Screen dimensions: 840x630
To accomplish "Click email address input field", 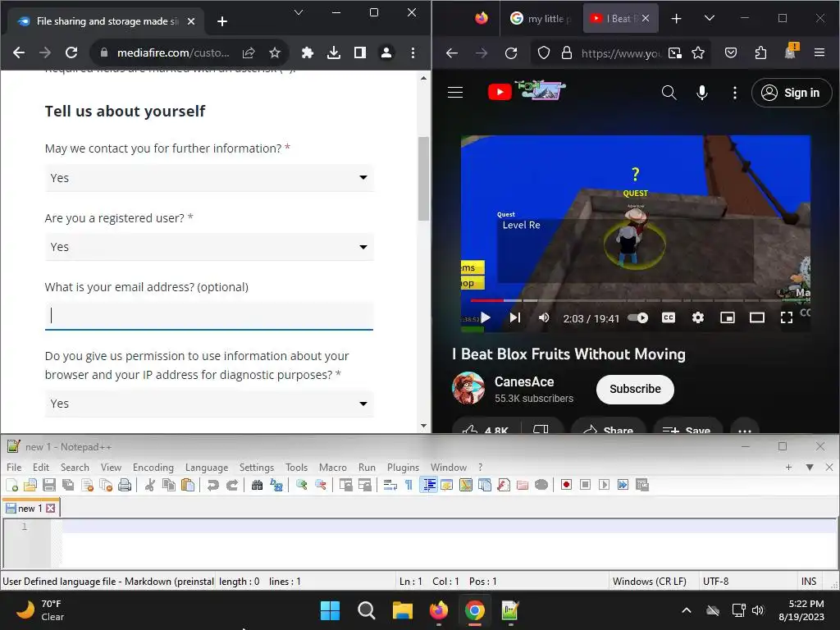I will 209,316.
